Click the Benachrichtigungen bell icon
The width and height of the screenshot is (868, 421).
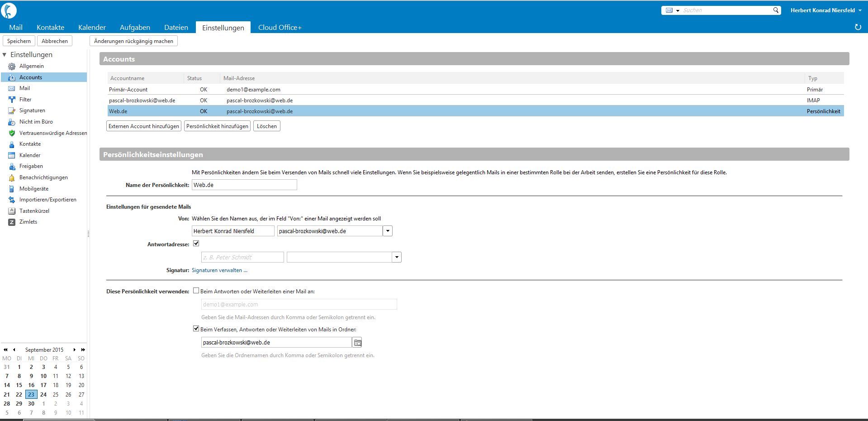[x=12, y=177]
